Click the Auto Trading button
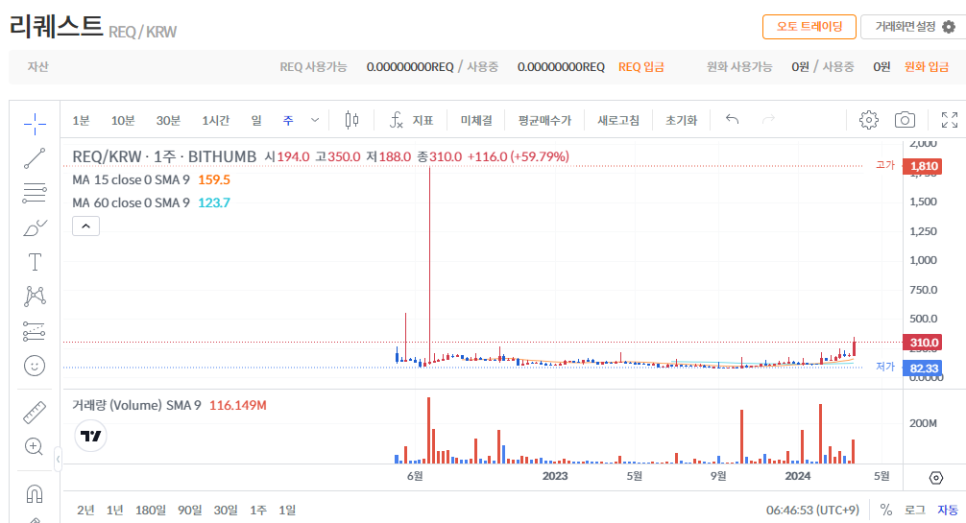This screenshot has height=523, width=966. [809, 26]
